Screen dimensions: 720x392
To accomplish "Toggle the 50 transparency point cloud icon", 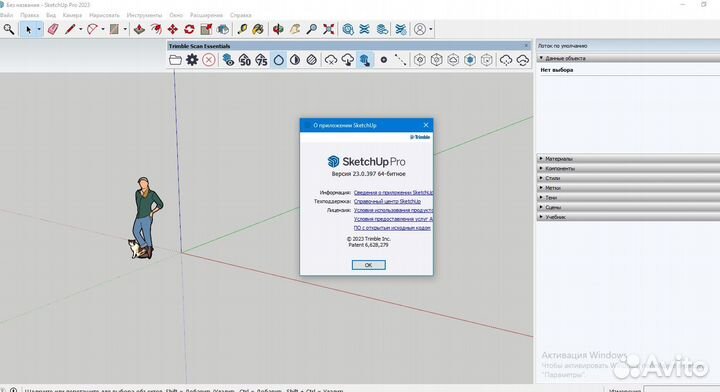I will (x=245, y=60).
